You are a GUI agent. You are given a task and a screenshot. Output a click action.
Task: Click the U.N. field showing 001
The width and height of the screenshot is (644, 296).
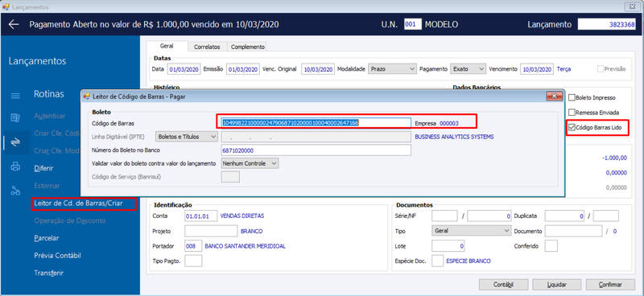coord(412,24)
